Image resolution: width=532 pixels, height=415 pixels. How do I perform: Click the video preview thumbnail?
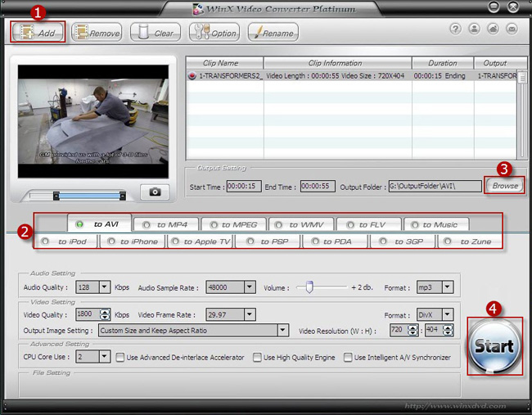click(x=93, y=121)
